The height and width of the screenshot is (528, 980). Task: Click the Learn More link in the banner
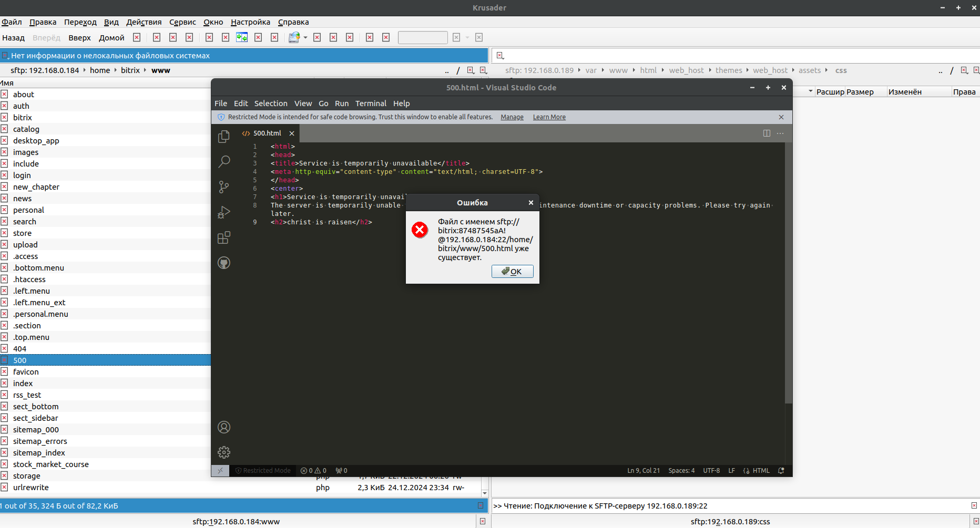(549, 117)
